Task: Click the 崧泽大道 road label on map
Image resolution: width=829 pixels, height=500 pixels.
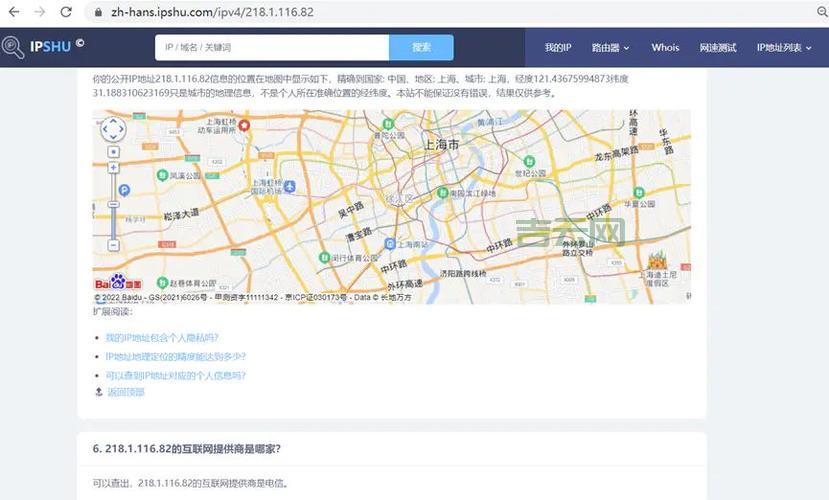Action: coord(181,215)
